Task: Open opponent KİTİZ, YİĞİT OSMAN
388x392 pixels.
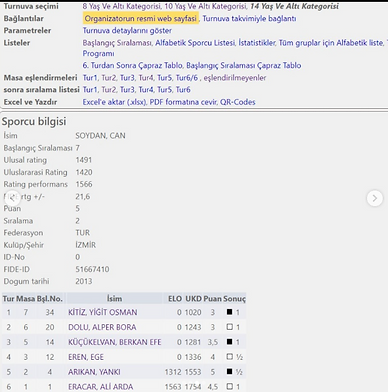Action: (103, 312)
